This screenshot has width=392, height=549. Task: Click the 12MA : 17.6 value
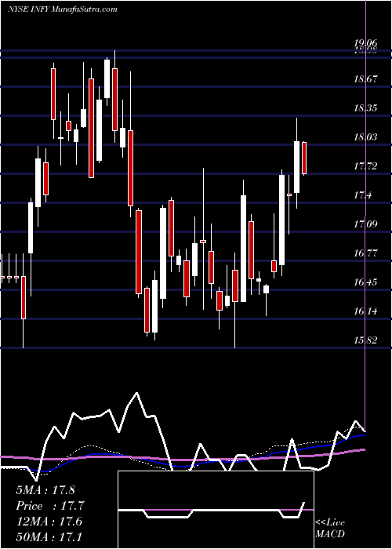(49, 522)
